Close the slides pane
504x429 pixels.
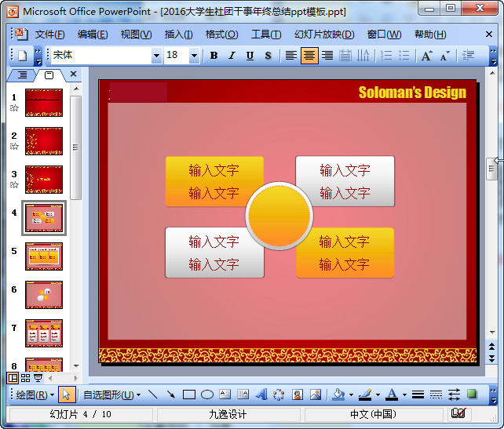(73, 75)
